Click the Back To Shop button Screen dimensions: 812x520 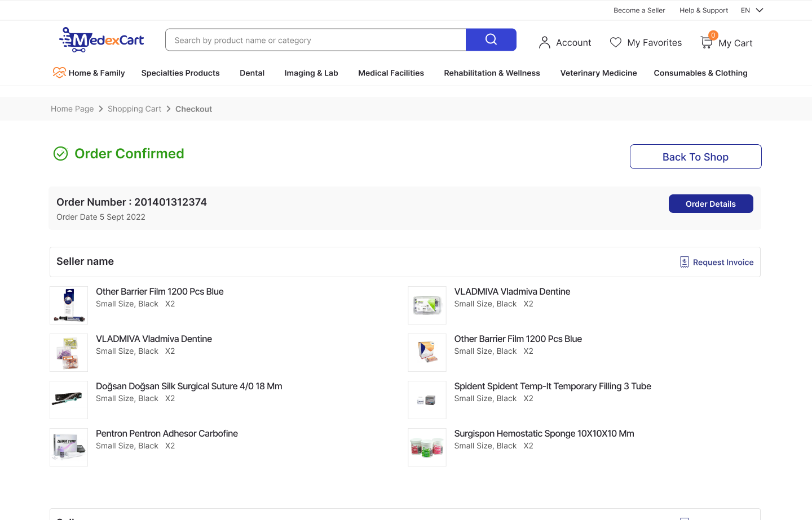tap(695, 157)
